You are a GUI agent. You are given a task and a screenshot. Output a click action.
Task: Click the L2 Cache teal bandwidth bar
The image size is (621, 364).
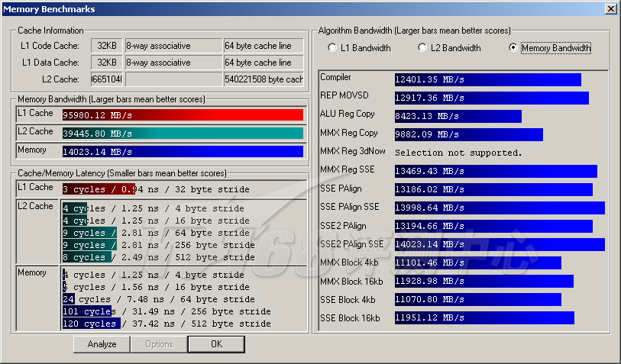(x=182, y=134)
